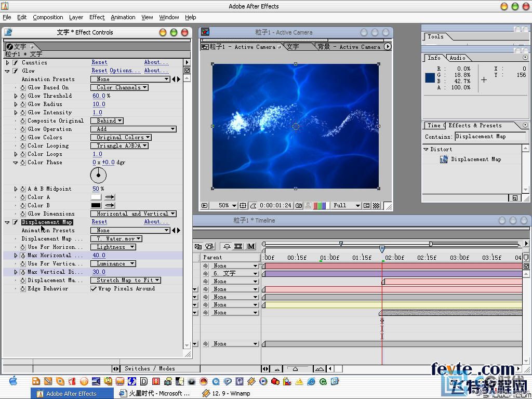Screen dimensions: 532x399
Task: Click the toggle view masks icon
Action: [254, 206]
